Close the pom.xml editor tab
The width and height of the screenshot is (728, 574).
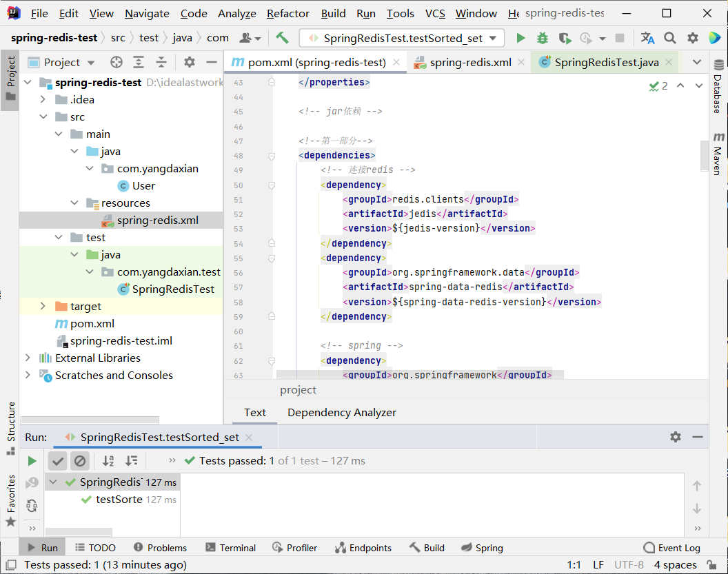[396, 62]
